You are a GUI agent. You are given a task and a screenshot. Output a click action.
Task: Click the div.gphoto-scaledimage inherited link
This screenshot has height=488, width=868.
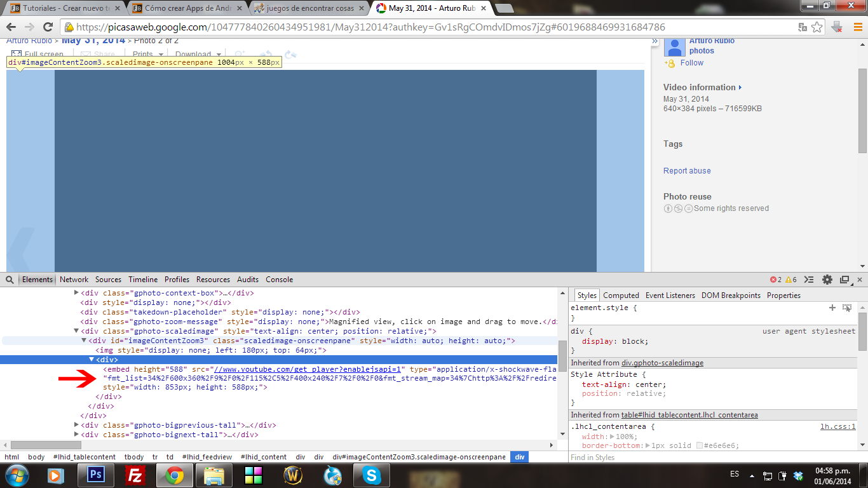coord(662,363)
